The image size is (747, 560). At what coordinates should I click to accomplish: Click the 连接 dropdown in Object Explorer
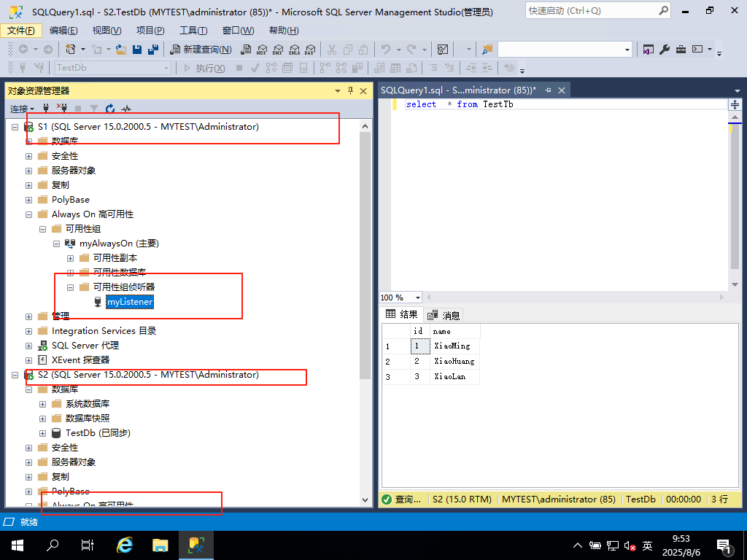[22, 109]
